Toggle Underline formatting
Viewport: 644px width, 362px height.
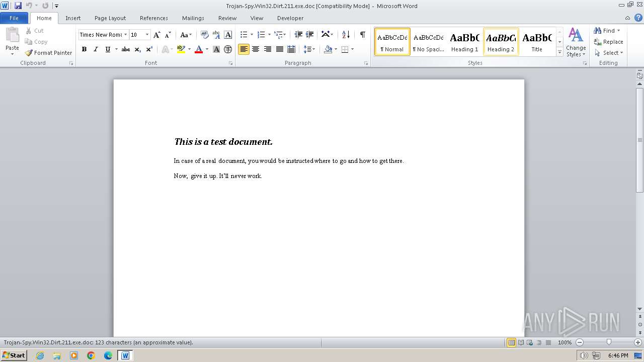[108, 49]
